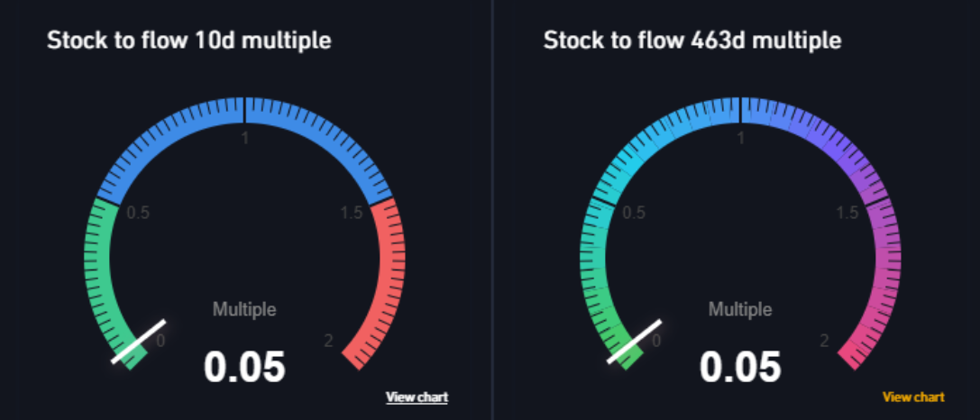This screenshot has width=980, height=420.
Task: Click the 0.5 label on 463d gauge
Action: [634, 213]
